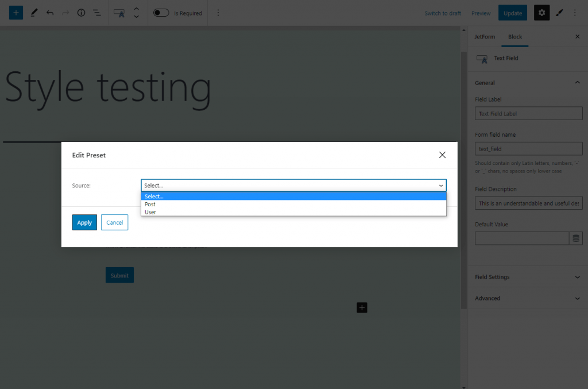
Task: Show document details info icon
Action: (81, 13)
